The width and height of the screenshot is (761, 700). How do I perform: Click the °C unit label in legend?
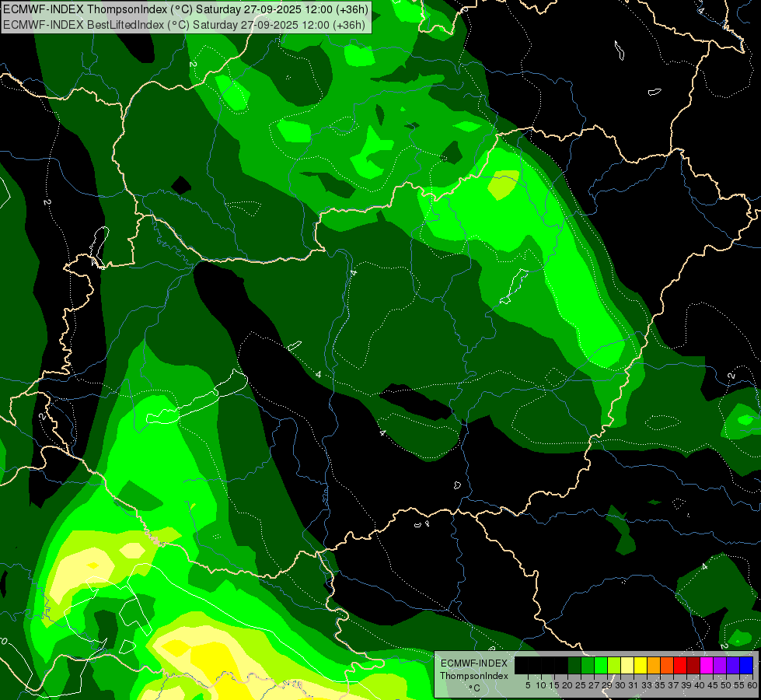click(474, 688)
